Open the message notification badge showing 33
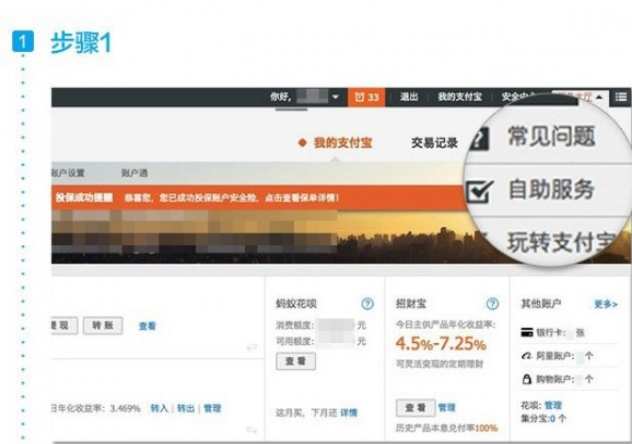Image resolution: width=632 pixels, height=444 pixels. 366,97
